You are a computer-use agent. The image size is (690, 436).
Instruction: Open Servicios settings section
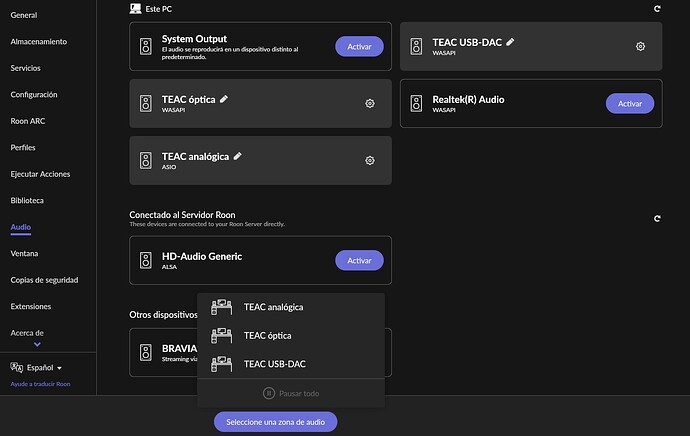26,68
